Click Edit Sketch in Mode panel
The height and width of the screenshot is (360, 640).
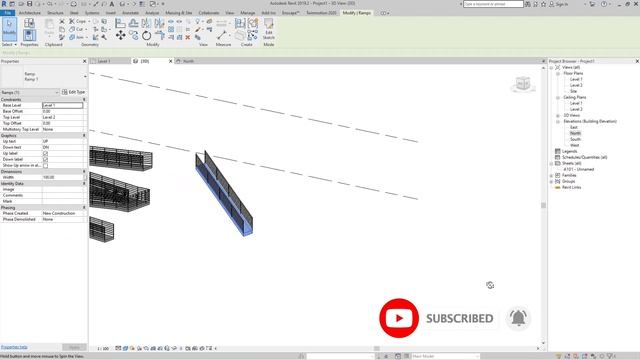tap(269, 29)
